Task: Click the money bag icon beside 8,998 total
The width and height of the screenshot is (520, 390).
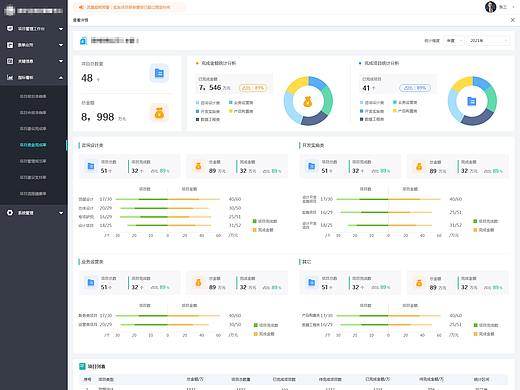Action: coord(159,113)
